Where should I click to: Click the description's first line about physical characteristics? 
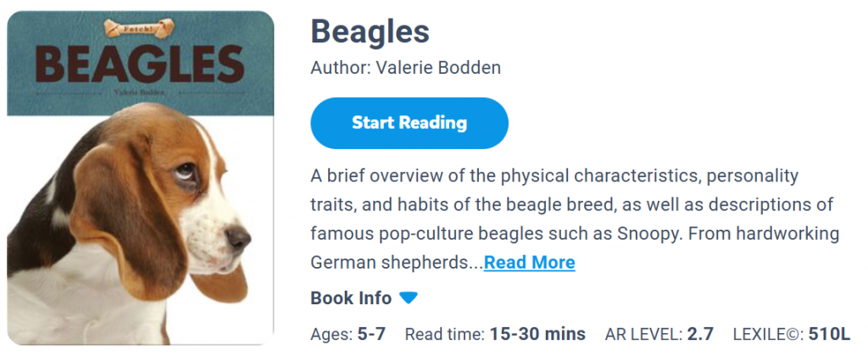[x=554, y=176]
